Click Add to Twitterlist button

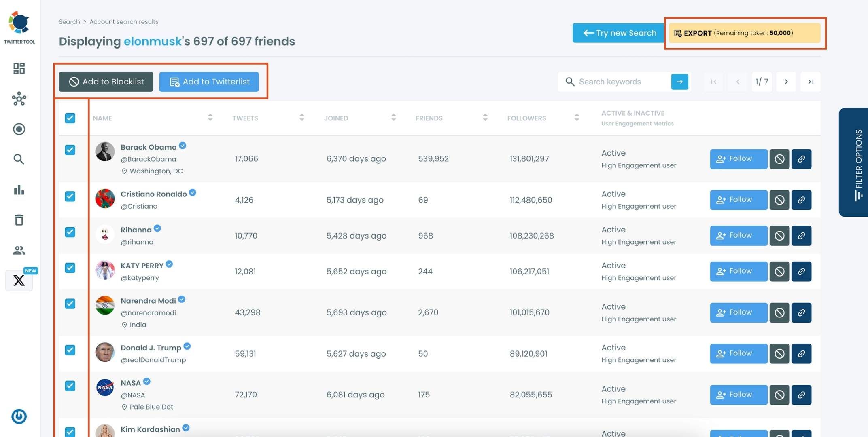coord(209,82)
